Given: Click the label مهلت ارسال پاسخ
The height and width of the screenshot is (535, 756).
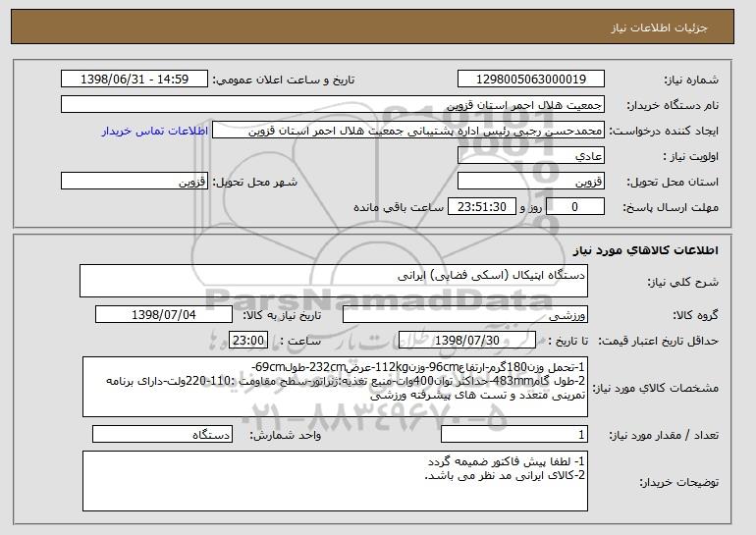Looking at the screenshot, I should pos(671,208).
